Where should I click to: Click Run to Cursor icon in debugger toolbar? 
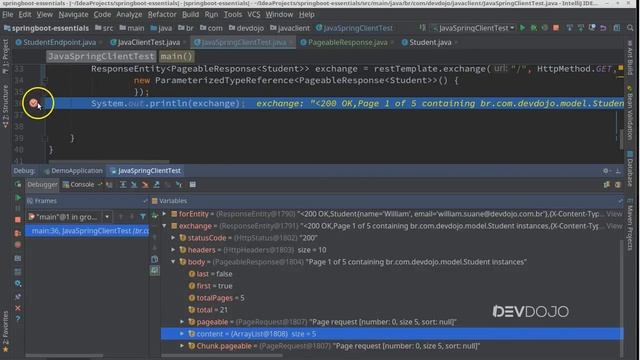[179, 184]
